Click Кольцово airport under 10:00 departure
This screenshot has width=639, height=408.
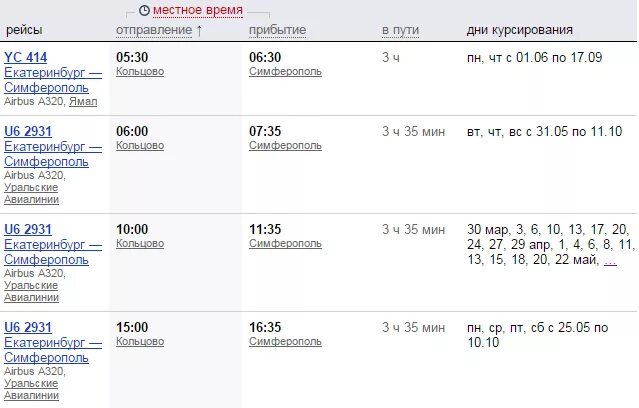coord(140,244)
